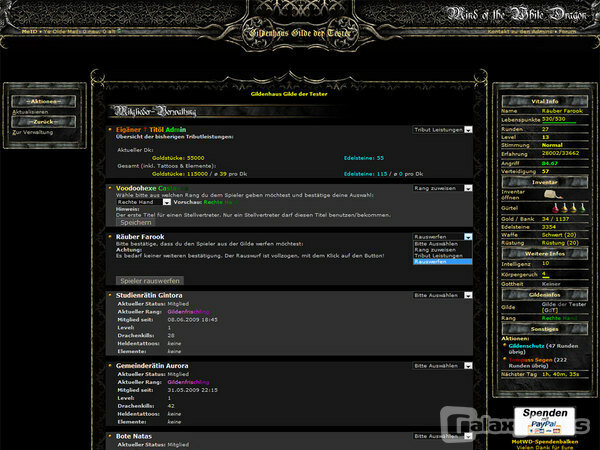Image resolution: width=600 pixels, height=450 pixels.
Task: Click the Vital Info section header
Action: [x=545, y=101]
